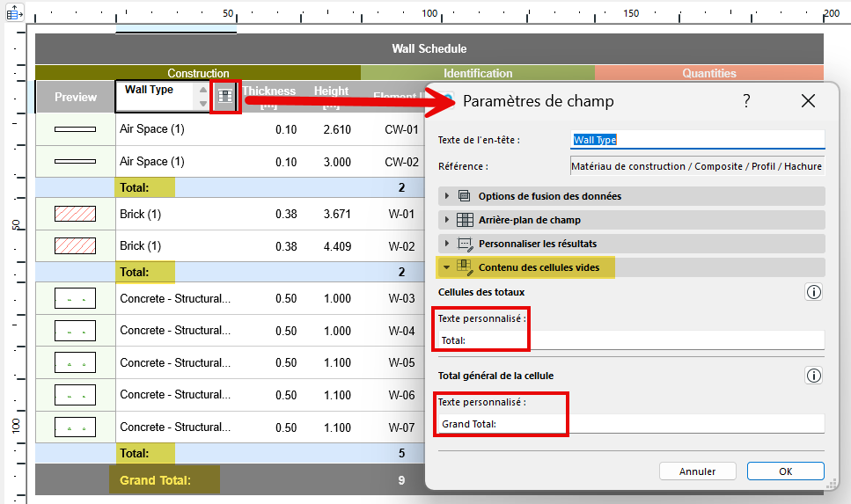The width and height of the screenshot is (851, 504).
Task: Click element ID W-06
Action: click(x=401, y=396)
